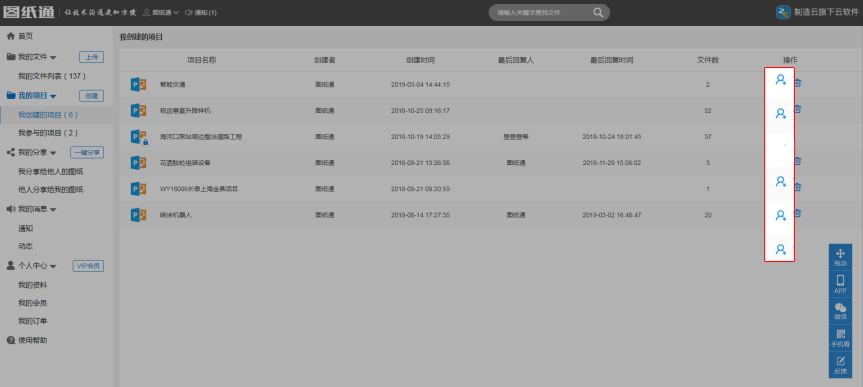
Task: Open the 通知 (1) notification in the top bar
Action: [201, 12]
